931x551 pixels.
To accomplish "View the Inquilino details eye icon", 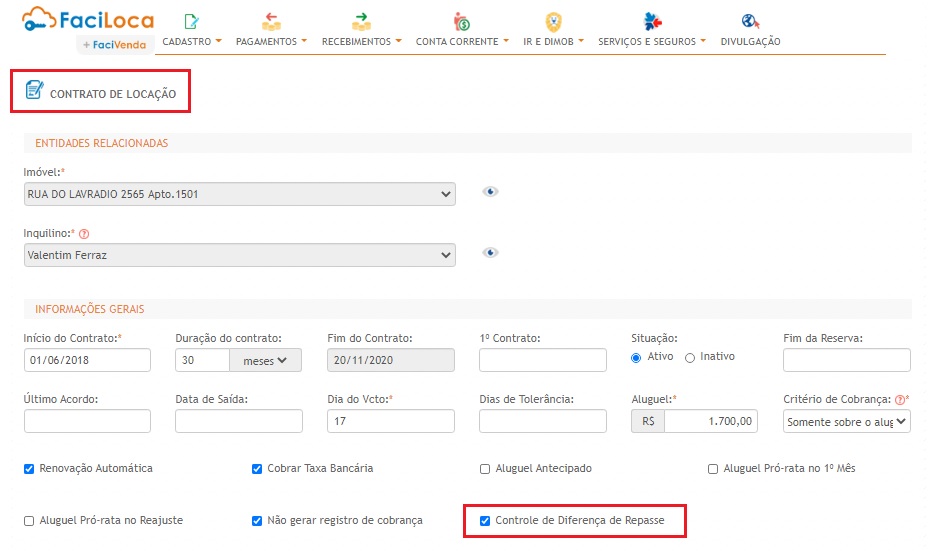I will click(490, 253).
